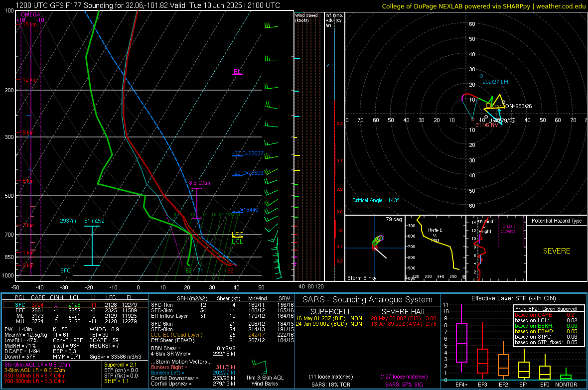Click the 311/6 RM hodograph label
Image resolution: width=588 pixels, height=390 pixels.
point(487,125)
